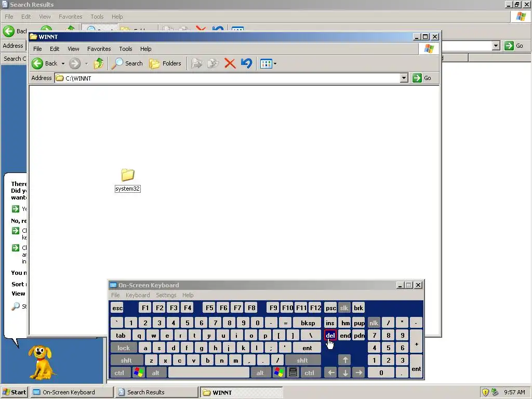Click the left Windows logo key
This screenshot has width=532, height=399.
(x=138, y=373)
